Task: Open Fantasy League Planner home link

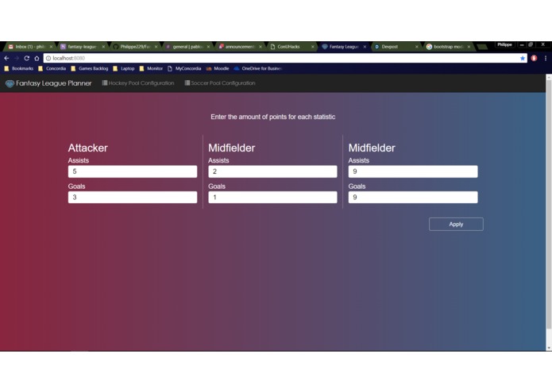Action: (x=48, y=83)
